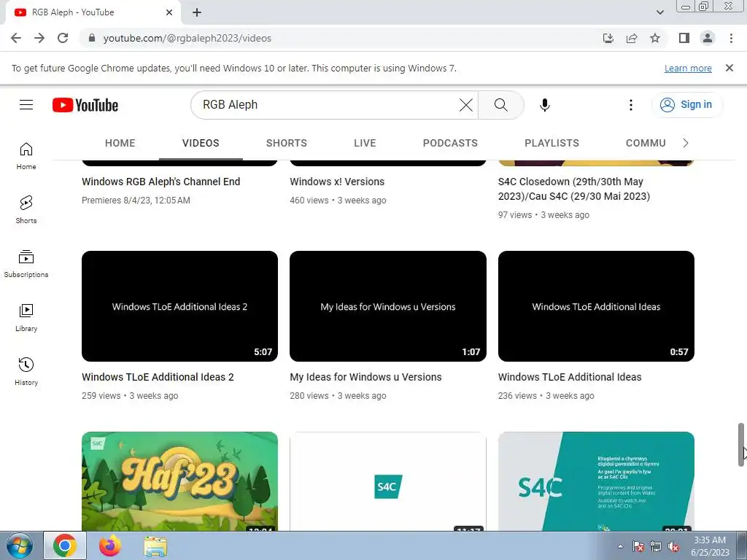The image size is (747, 560).
Task: Play the teal S4C thumbnail
Action: [x=596, y=481]
